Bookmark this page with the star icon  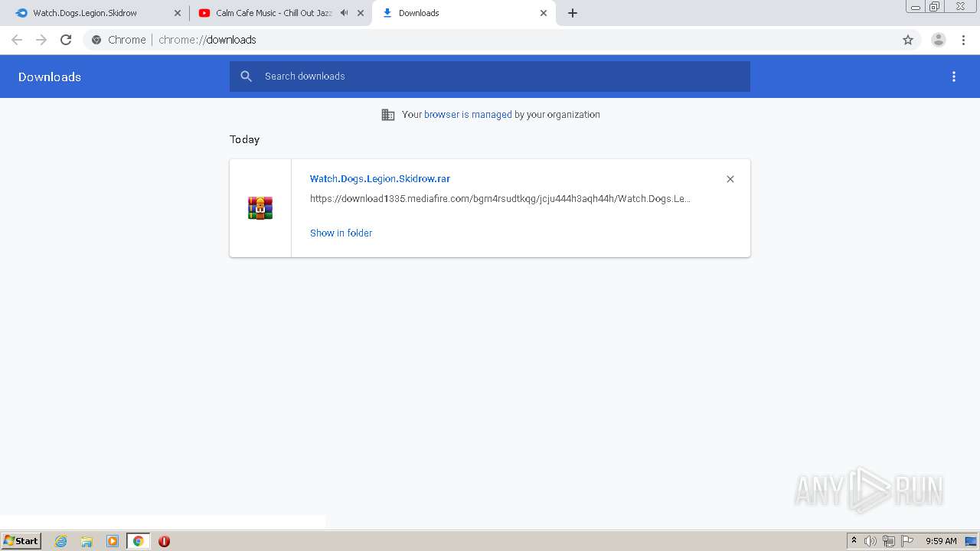[908, 40]
